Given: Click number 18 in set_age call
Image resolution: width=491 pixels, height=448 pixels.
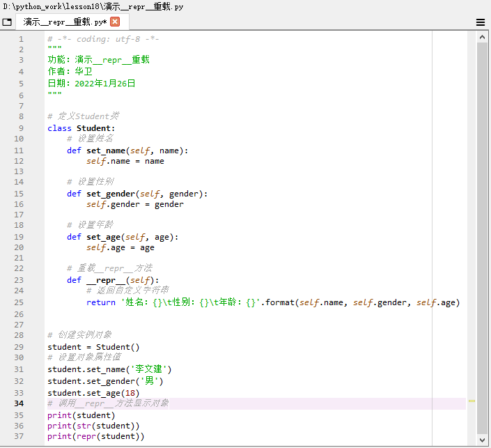Looking at the screenshot, I should click(130, 393).
